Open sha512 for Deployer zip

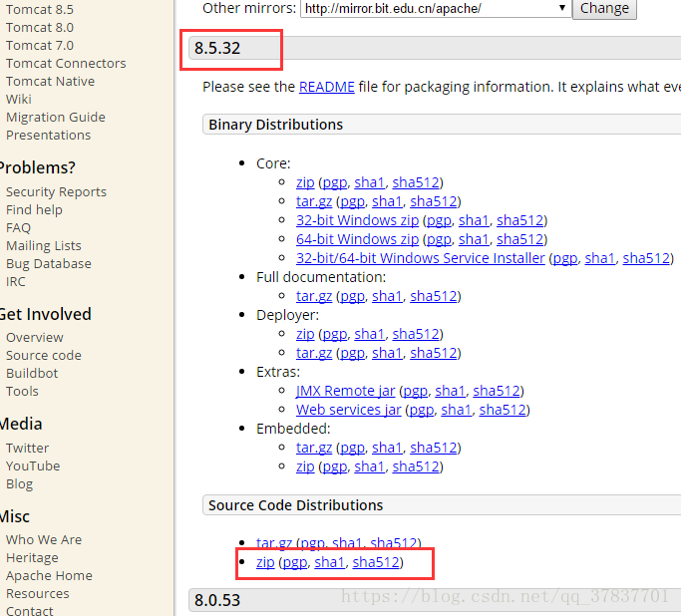(416, 334)
